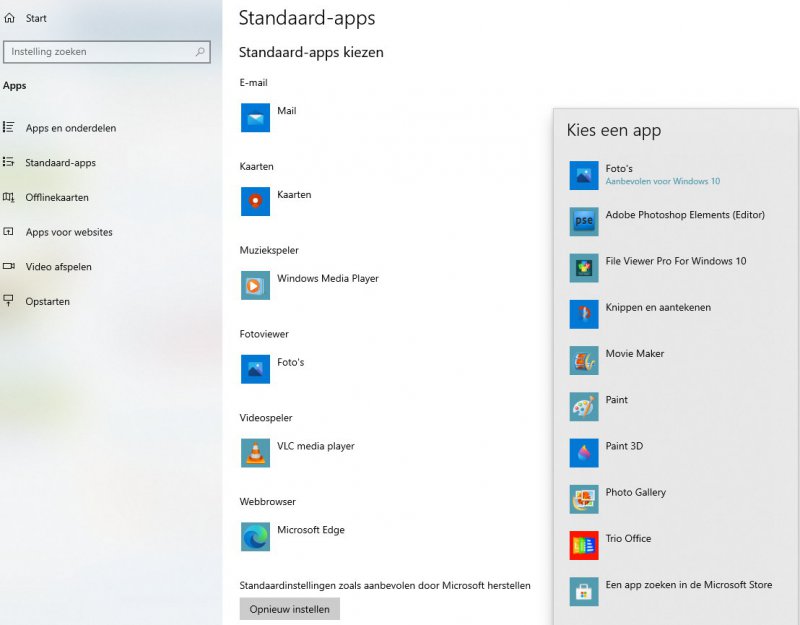Click the Standaard-apps sidebar icon
800x625 pixels.
click(x=8, y=162)
